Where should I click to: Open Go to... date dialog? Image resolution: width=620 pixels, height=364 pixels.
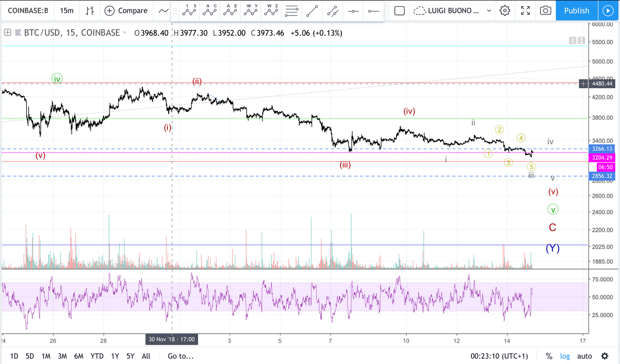[181, 356]
